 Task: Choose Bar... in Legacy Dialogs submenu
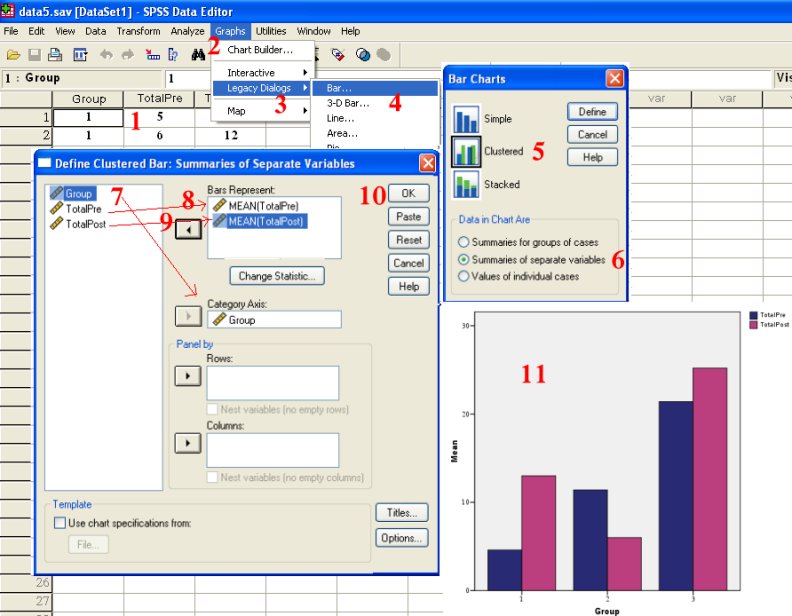click(375, 88)
